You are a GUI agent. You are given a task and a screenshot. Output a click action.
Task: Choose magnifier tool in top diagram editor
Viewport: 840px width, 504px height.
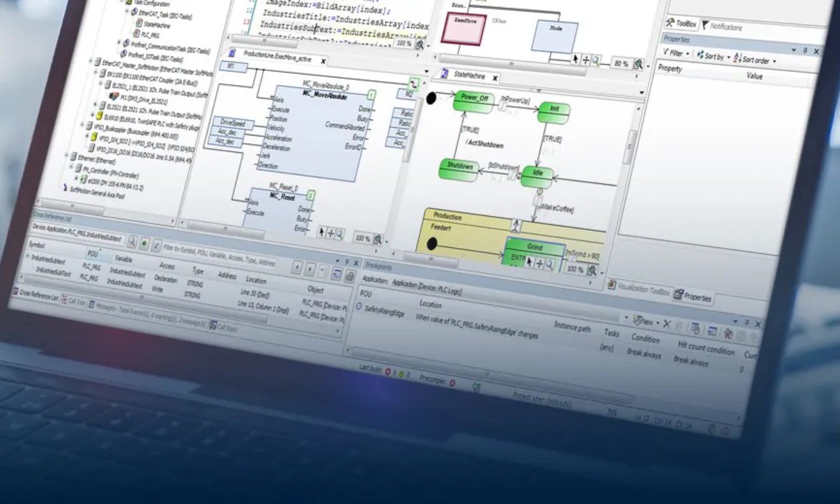596,61
